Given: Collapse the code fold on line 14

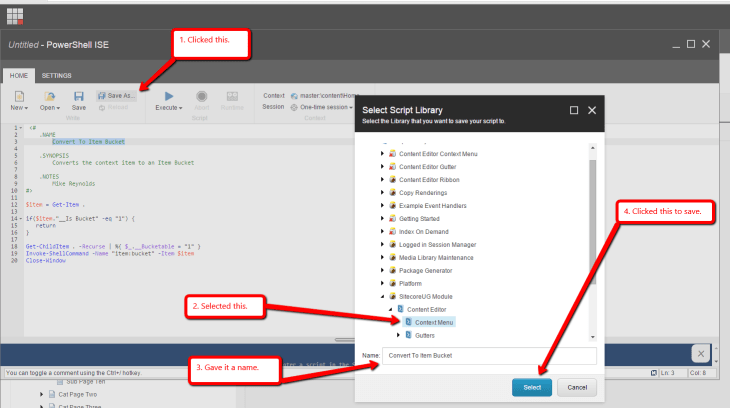Looking at the screenshot, I should [x=21, y=218].
